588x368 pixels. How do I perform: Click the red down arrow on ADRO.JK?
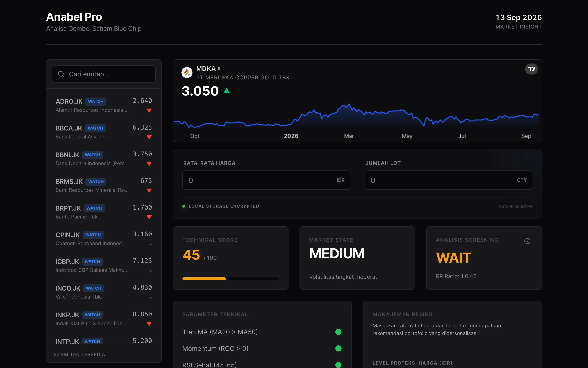click(149, 111)
